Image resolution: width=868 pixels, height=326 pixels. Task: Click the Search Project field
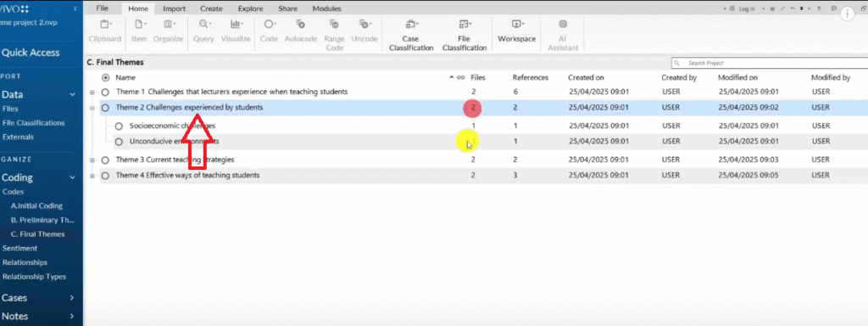click(770, 63)
